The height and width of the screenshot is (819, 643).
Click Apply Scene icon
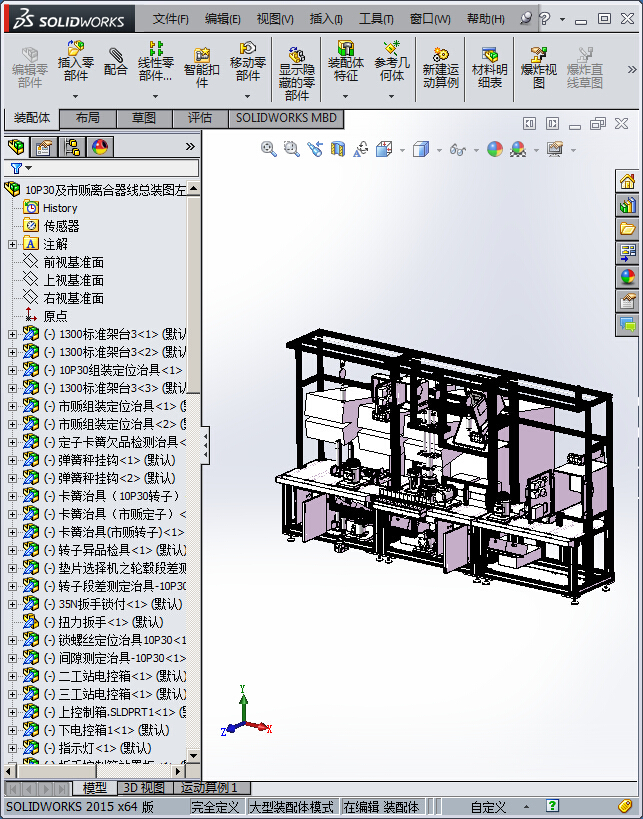[x=518, y=149]
